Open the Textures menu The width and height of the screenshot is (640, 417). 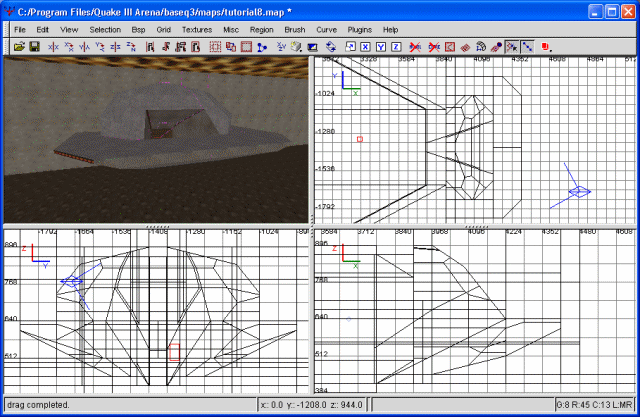pos(197,30)
